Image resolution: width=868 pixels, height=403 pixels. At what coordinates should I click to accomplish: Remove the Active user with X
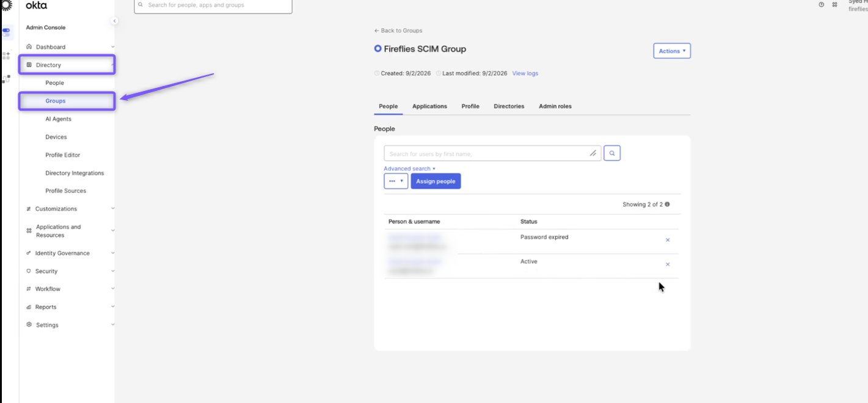tap(668, 264)
